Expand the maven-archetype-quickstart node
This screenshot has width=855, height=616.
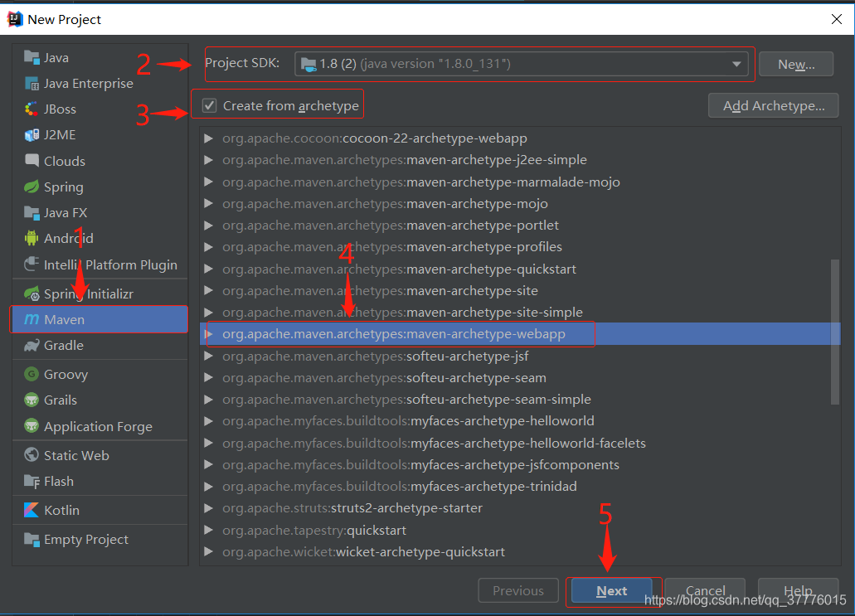point(208,269)
